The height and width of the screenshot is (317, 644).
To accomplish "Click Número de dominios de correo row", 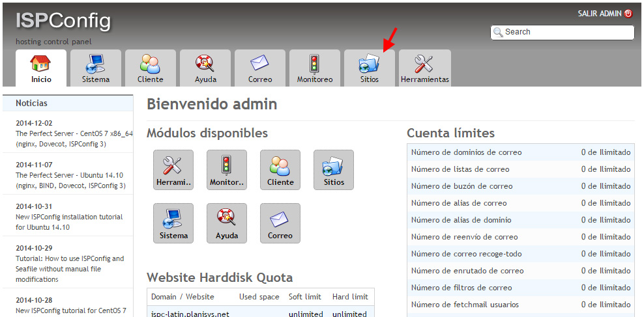I will 520,152.
